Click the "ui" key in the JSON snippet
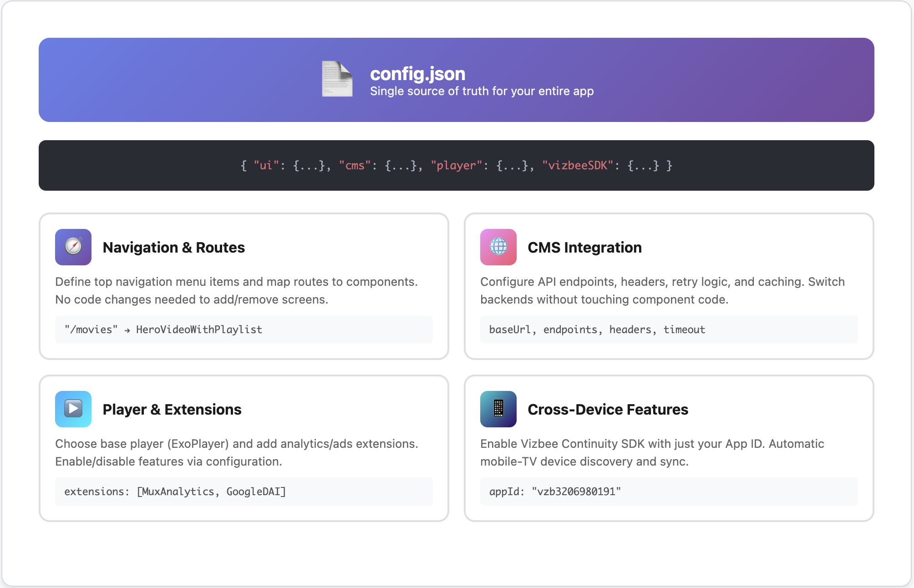 click(266, 165)
